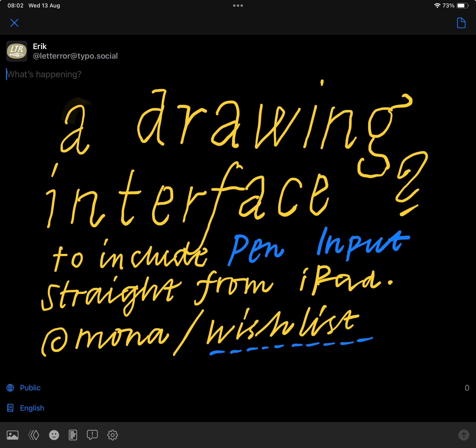Tap the globe icon beside Public
The width and height of the screenshot is (476, 448).
[x=10, y=388]
